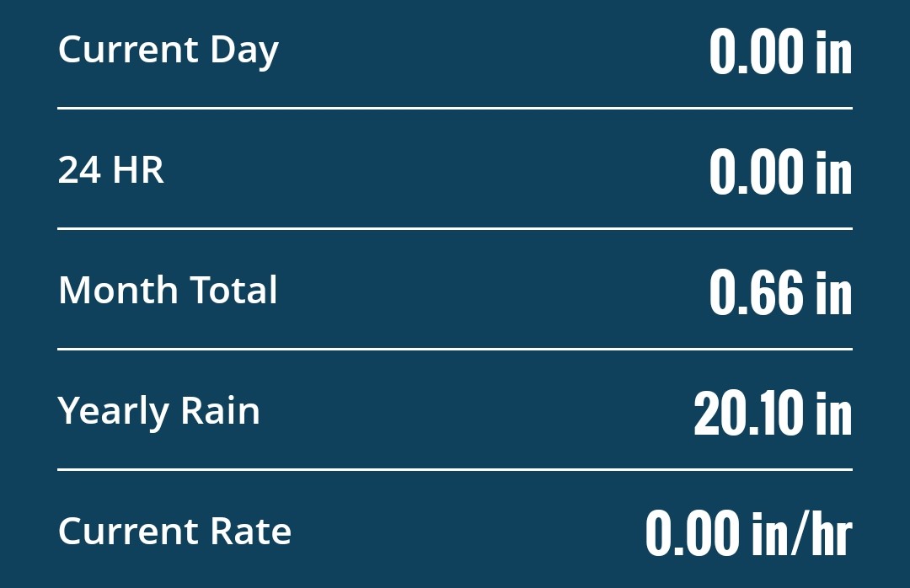Click the divider below Current Day row

pyautogui.click(x=455, y=108)
